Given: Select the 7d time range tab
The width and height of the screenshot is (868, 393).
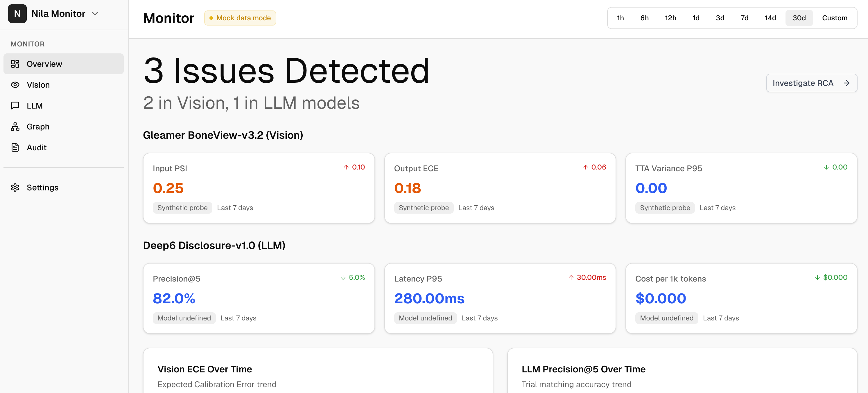Looking at the screenshot, I should [744, 18].
